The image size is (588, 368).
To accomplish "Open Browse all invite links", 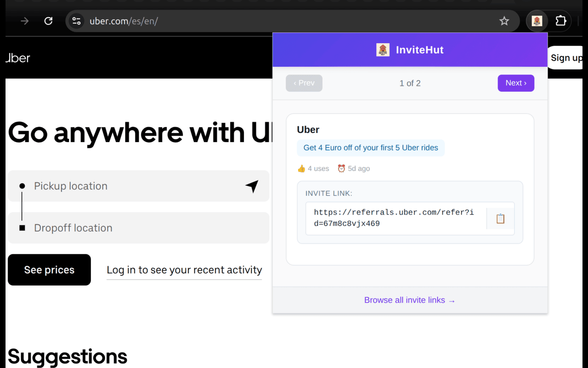I will [x=410, y=300].
